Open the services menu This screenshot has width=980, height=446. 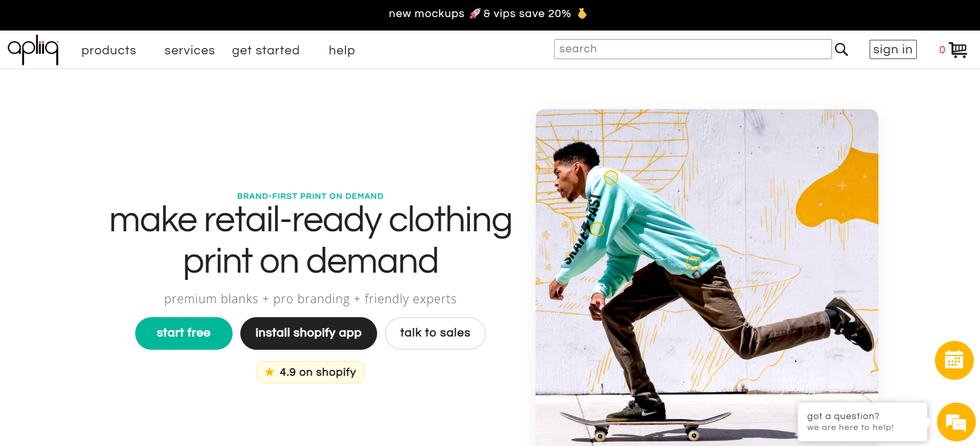(x=190, y=50)
